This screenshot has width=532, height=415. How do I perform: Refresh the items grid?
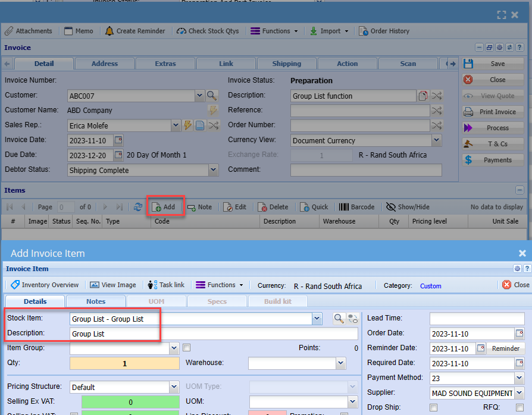138,207
